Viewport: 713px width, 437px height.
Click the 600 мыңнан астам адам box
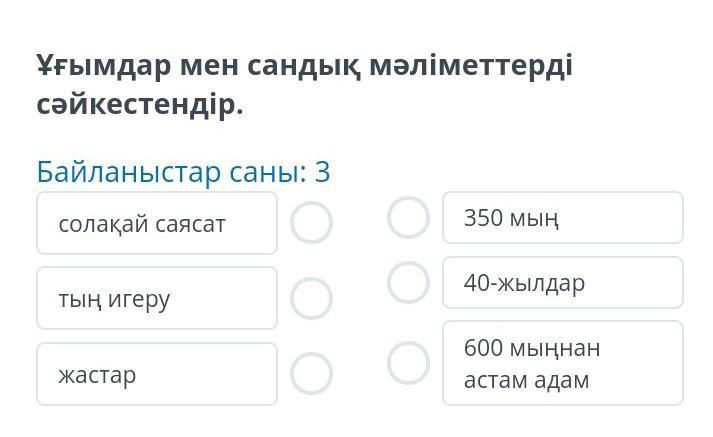coord(562,363)
